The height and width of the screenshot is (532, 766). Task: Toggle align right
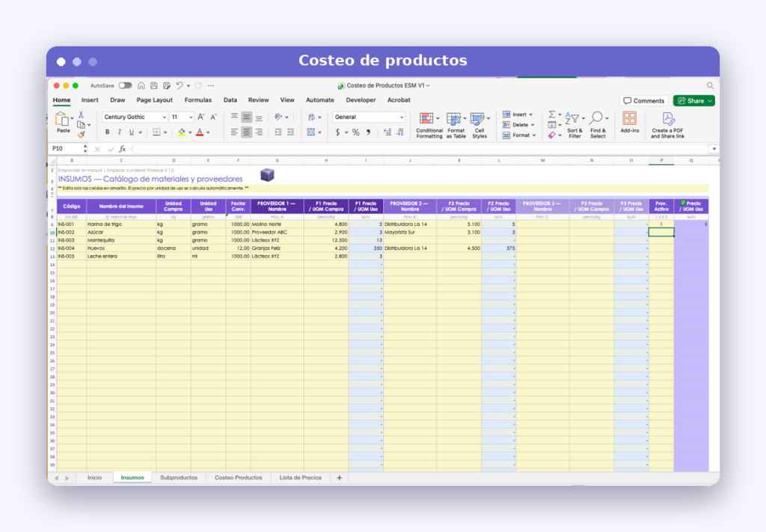tap(259, 132)
